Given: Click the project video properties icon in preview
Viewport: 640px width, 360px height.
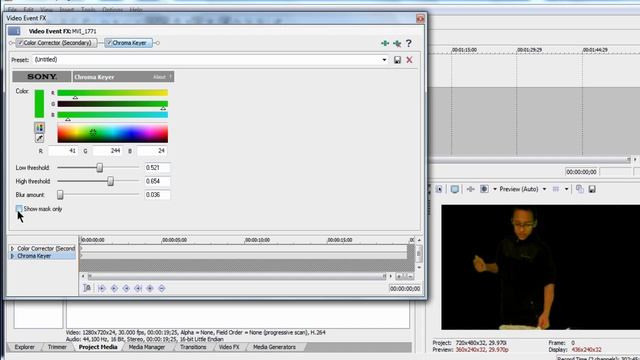Looking at the screenshot, I should tap(439, 189).
